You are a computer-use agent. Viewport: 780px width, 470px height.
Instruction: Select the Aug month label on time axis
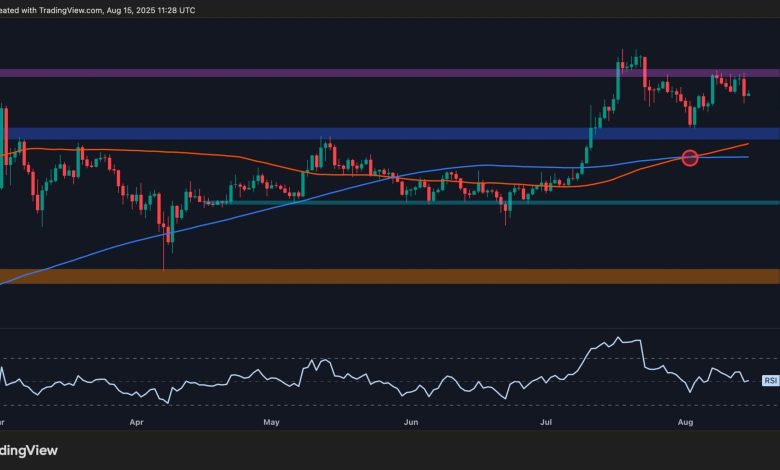click(x=685, y=422)
